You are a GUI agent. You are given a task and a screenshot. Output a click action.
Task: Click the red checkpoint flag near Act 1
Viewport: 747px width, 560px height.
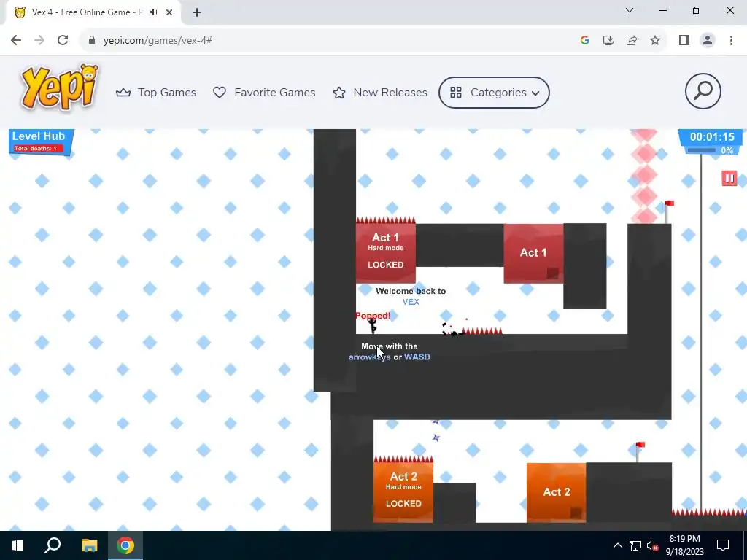[x=669, y=211]
